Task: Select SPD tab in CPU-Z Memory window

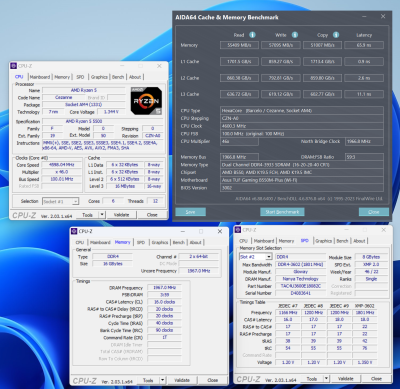Action: click(x=141, y=242)
